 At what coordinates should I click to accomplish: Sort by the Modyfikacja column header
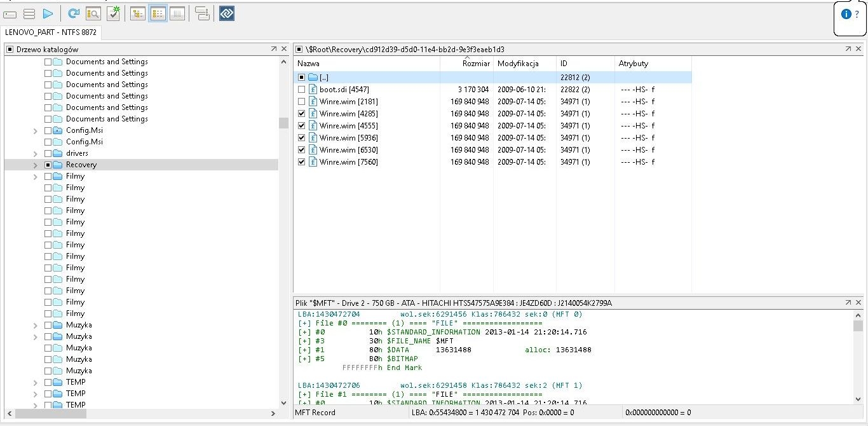(x=524, y=64)
